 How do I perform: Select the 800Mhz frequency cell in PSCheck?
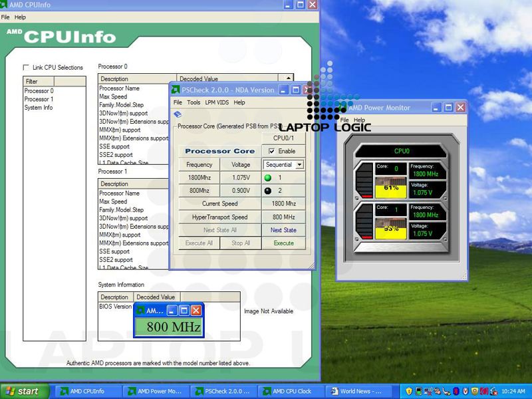point(199,191)
